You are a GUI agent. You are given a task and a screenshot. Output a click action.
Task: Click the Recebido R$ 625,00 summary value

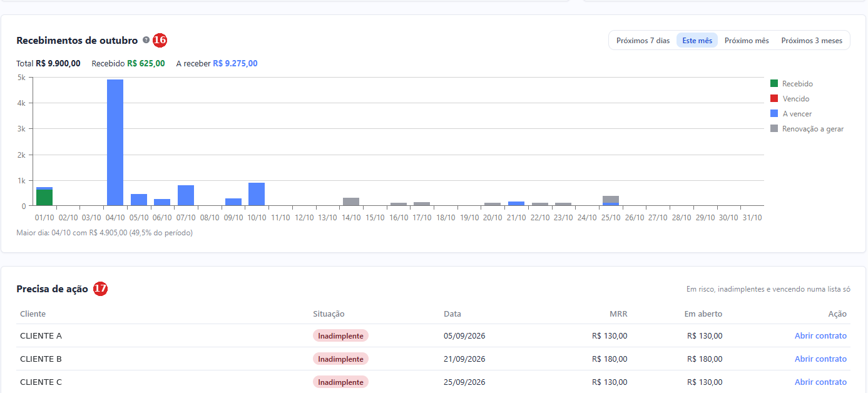click(128, 63)
